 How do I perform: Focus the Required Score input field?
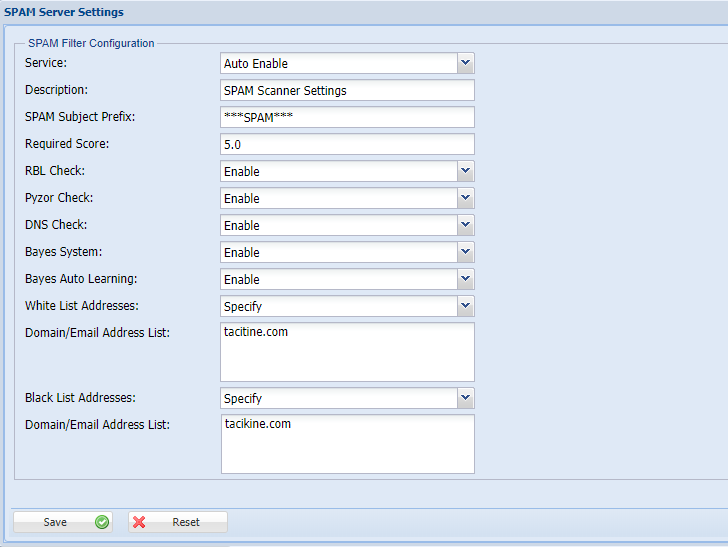[347, 144]
